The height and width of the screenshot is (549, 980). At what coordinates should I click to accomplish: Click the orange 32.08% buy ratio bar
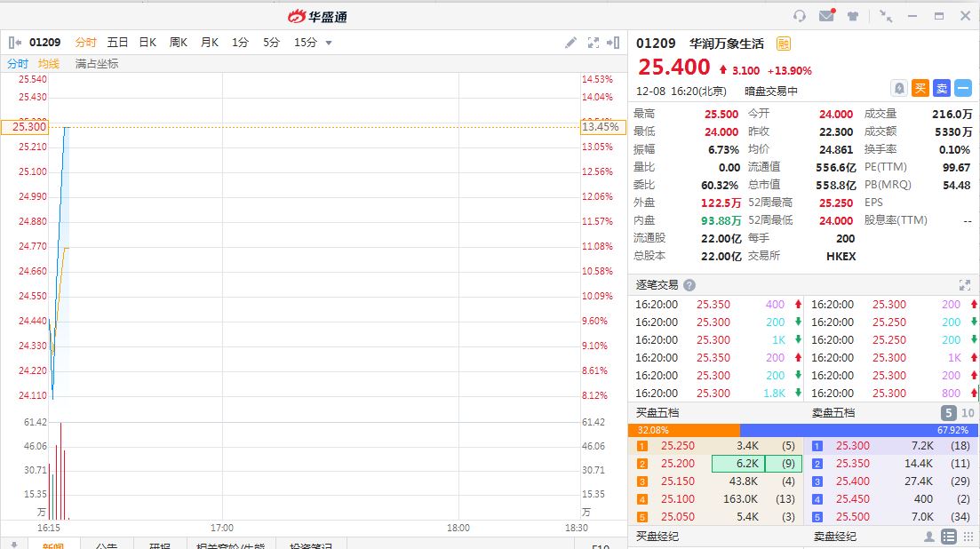tap(683, 430)
